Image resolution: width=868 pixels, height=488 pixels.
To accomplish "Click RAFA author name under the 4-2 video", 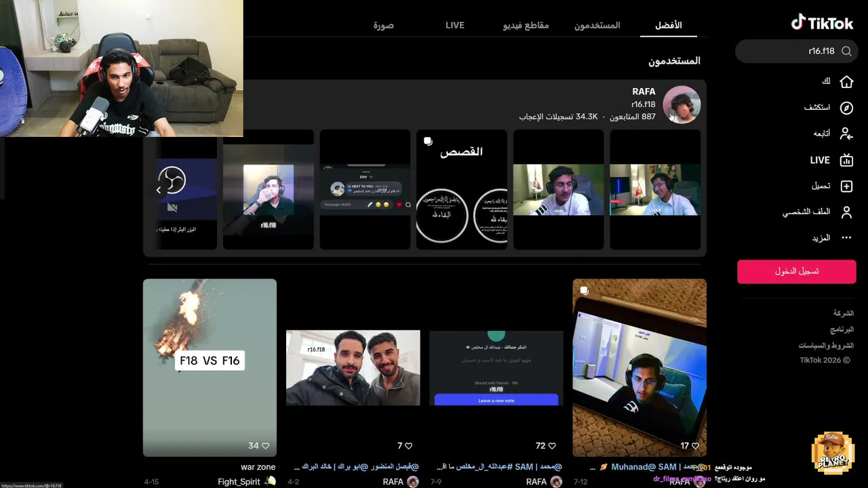I will pos(393,482).
